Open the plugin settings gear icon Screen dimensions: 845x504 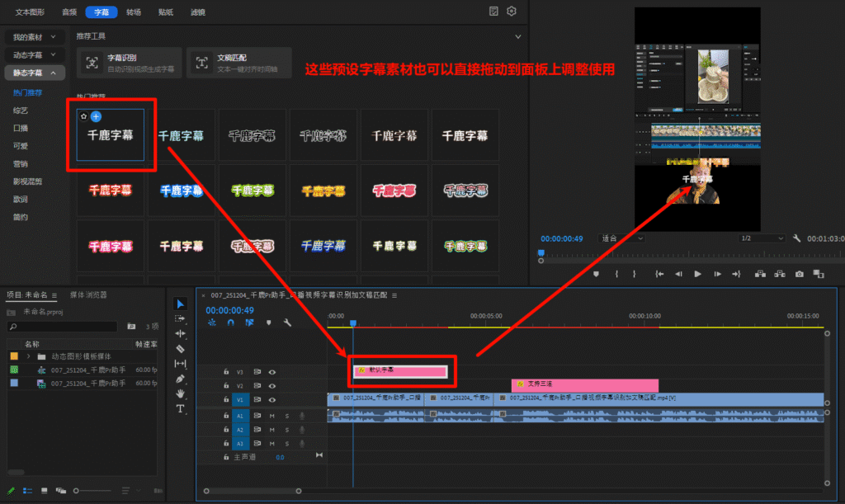click(512, 12)
